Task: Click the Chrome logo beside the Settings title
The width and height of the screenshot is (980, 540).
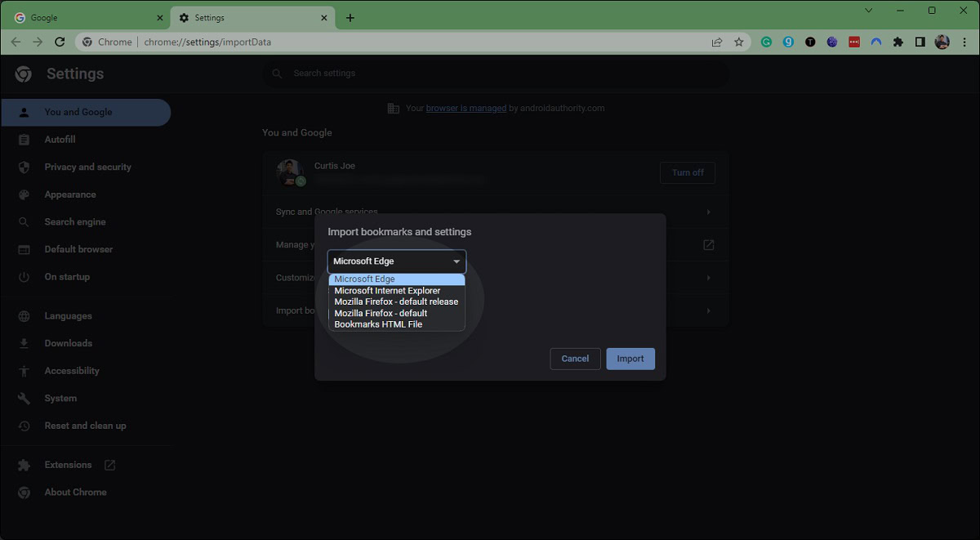Action: 23,74
